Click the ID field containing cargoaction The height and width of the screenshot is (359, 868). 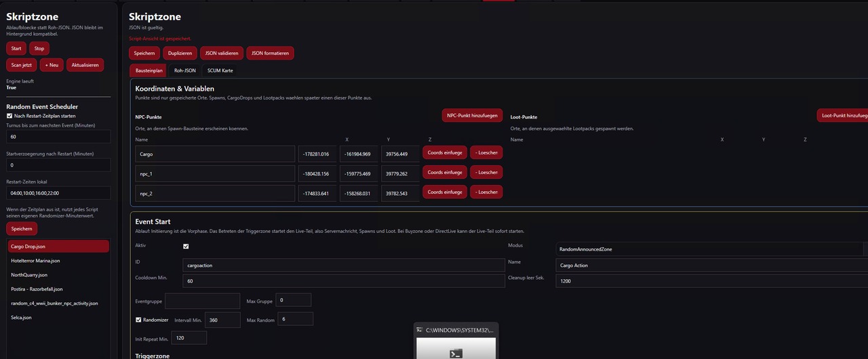(x=344, y=266)
